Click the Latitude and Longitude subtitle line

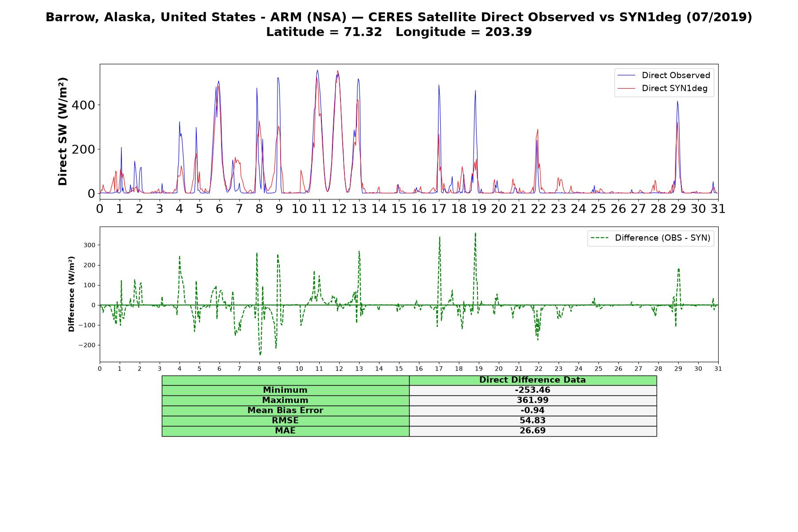click(x=399, y=32)
